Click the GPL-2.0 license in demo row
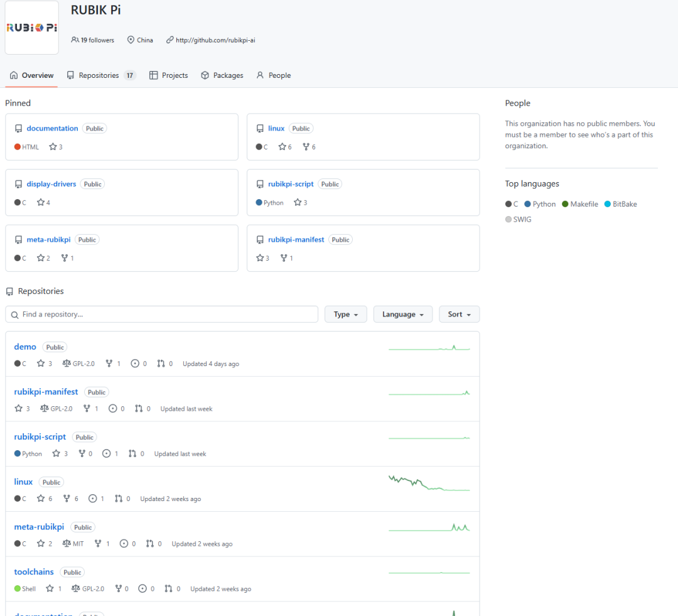 tap(78, 364)
